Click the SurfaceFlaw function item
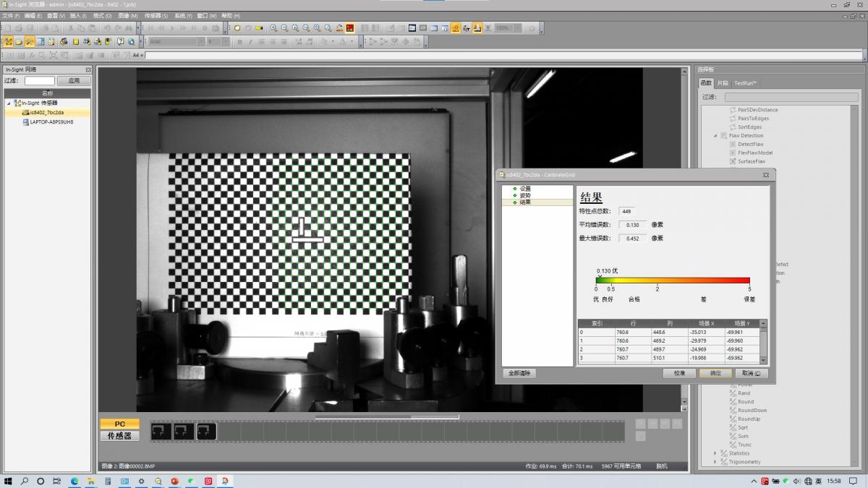Image resolution: width=868 pixels, height=488 pixels. (x=752, y=162)
